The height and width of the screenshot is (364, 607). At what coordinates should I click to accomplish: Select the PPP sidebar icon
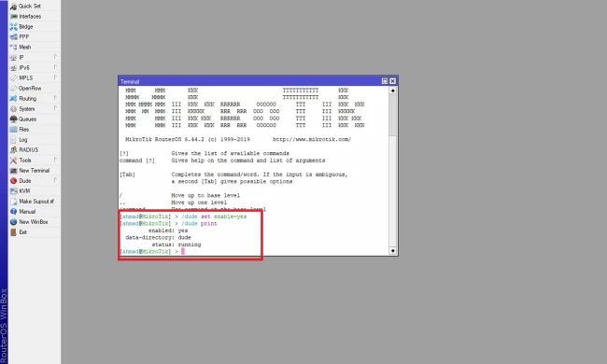click(x=14, y=36)
